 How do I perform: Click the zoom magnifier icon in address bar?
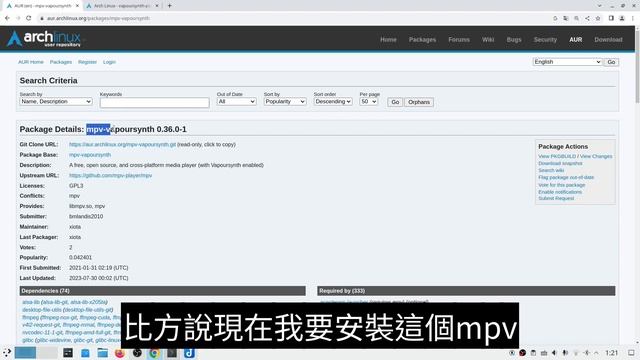(576, 18)
